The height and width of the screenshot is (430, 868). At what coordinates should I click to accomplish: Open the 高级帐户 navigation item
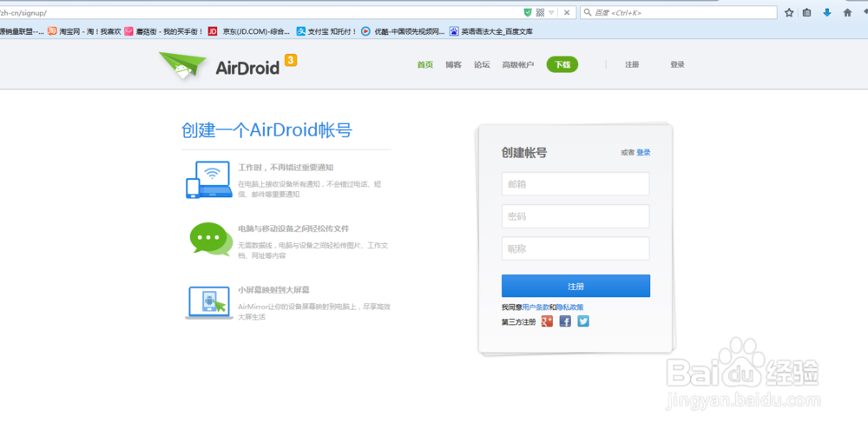pyautogui.click(x=517, y=65)
